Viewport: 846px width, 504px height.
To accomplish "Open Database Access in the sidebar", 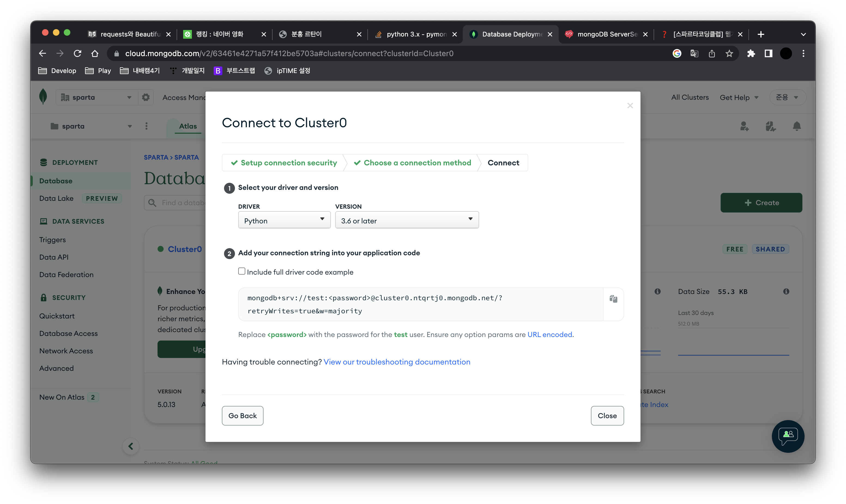I will (x=69, y=333).
